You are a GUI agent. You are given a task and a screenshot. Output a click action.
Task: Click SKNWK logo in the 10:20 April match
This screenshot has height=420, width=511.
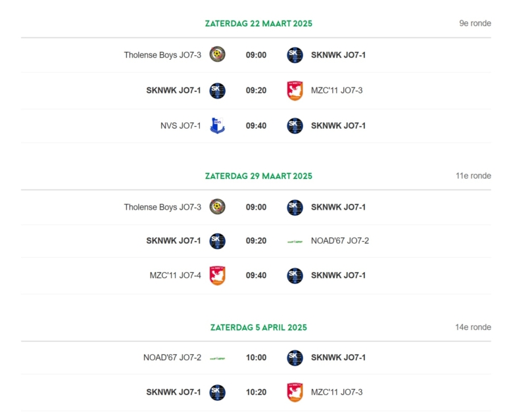coord(218,392)
